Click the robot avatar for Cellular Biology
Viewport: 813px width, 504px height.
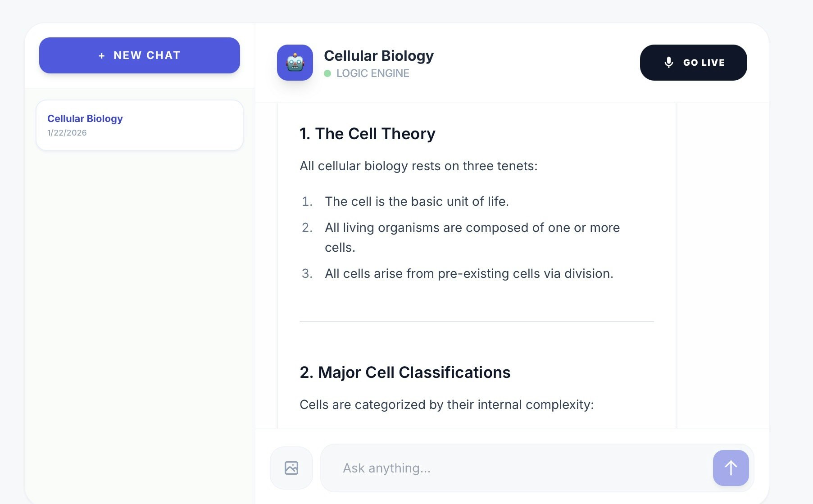coord(295,63)
